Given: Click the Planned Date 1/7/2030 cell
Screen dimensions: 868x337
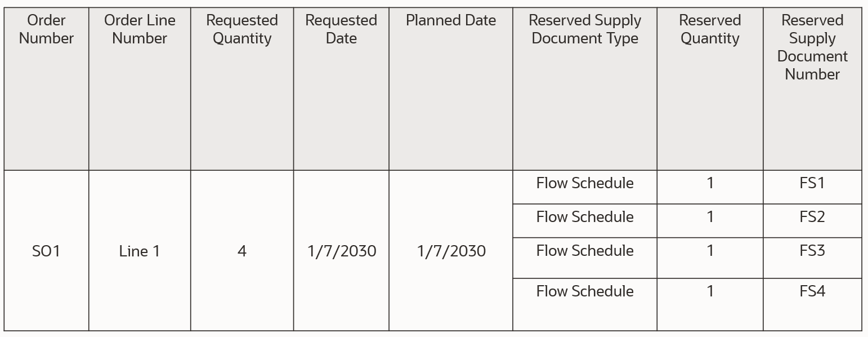Looking at the screenshot, I should click(451, 251).
